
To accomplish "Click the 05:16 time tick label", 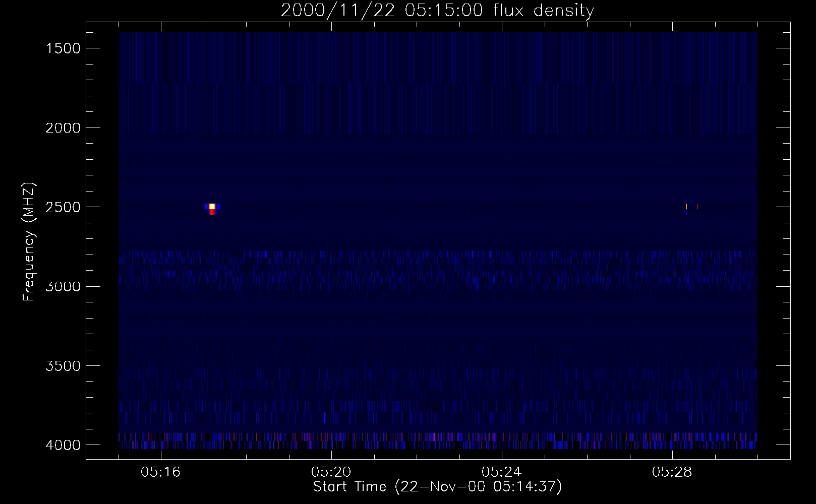I will (x=161, y=472).
